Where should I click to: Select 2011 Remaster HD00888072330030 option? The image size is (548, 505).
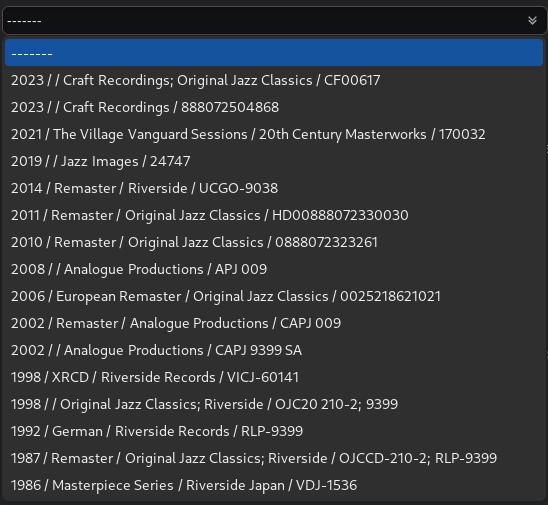point(274,215)
